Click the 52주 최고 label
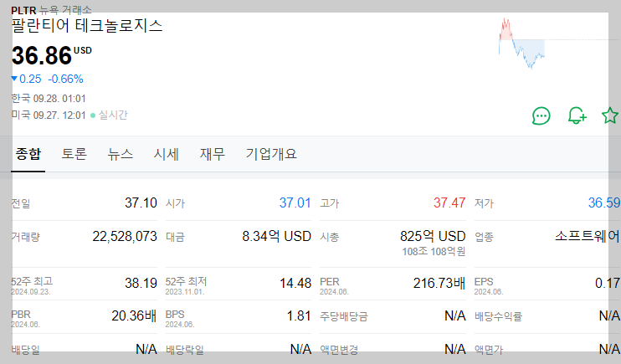 click(32, 281)
